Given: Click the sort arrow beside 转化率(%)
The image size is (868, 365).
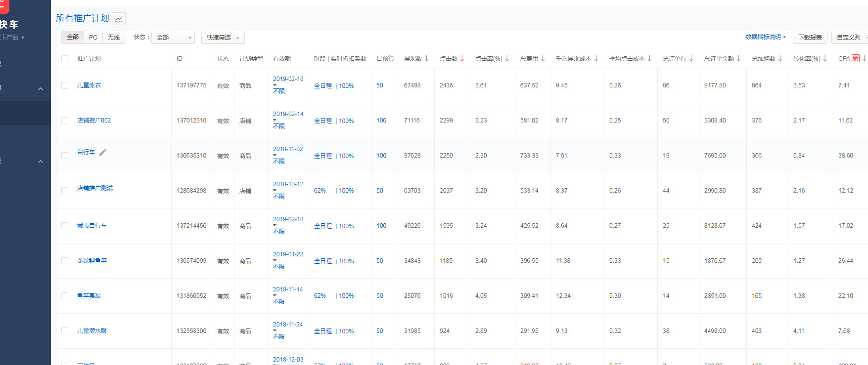Looking at the screenshot, I should 825,58.
